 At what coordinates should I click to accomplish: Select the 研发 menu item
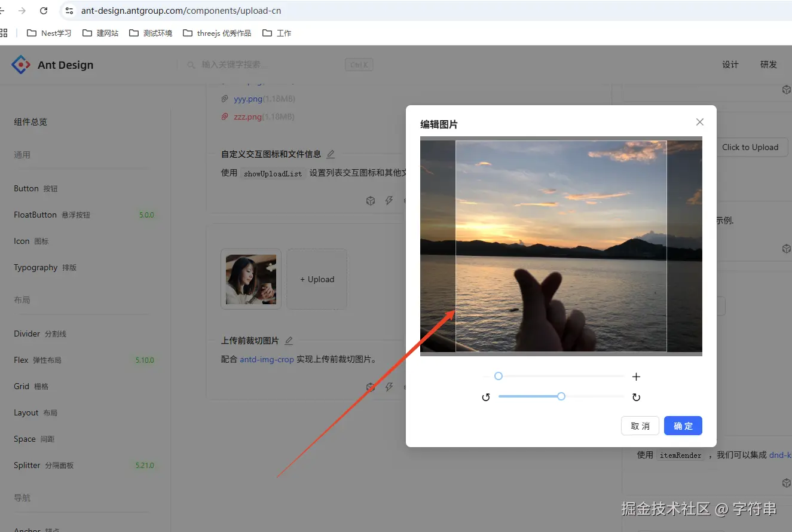coord(769,65)
